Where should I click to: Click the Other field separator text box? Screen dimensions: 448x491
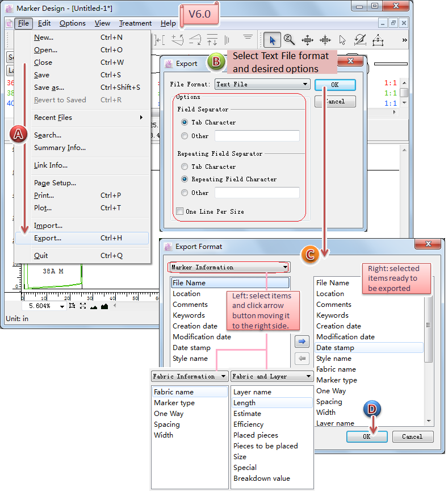click(x=257, y=136)
